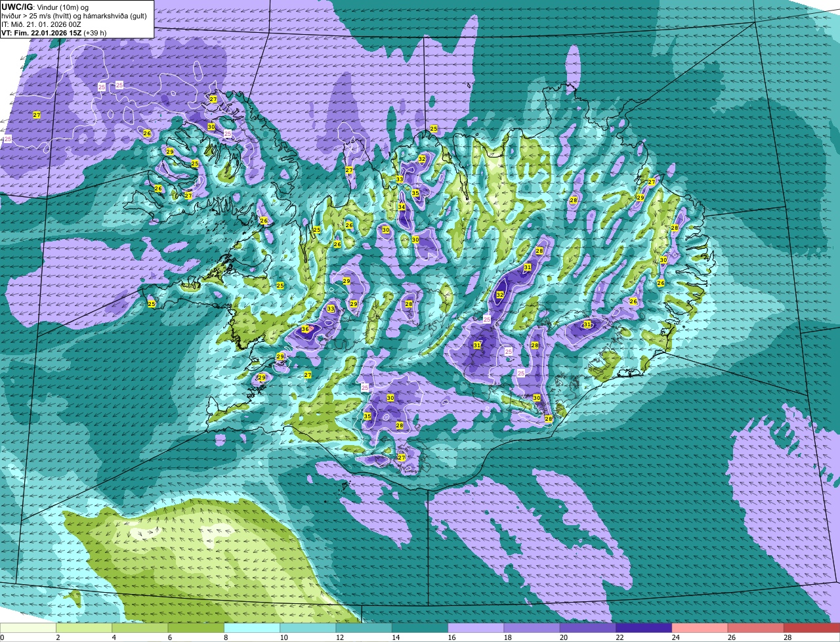The height and width of the screenshot is (642, 840).
Task: Click the "(+39 h)" forecast offset text
Action: click(x=95, y=32)
